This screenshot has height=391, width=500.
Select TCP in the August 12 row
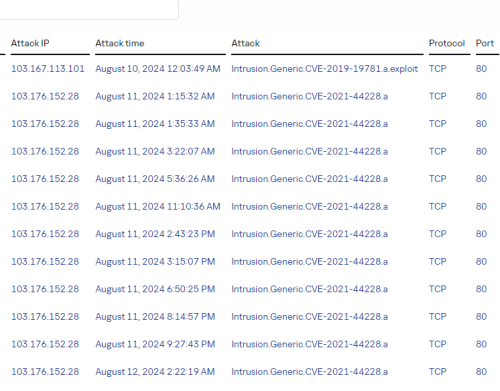point(437,371)
